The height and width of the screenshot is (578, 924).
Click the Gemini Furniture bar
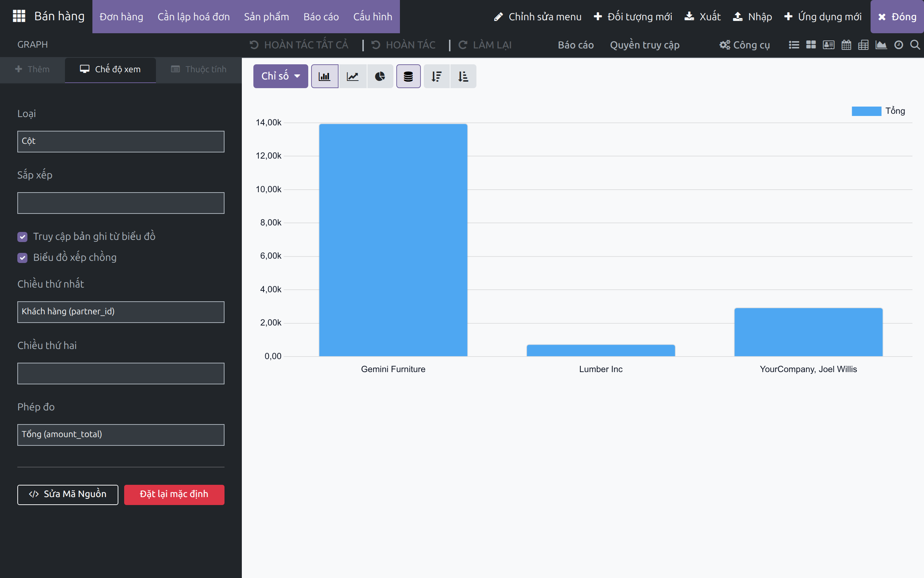[x=393, y=240]
